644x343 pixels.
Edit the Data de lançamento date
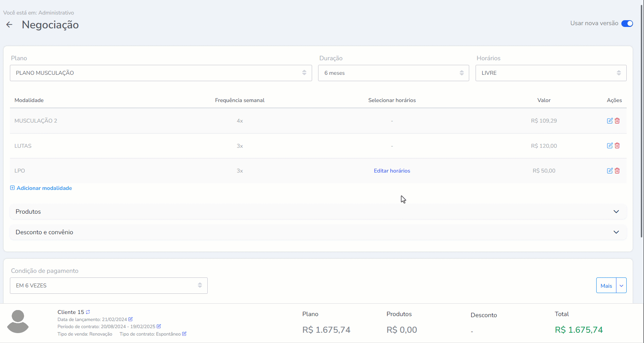point(131,319)
